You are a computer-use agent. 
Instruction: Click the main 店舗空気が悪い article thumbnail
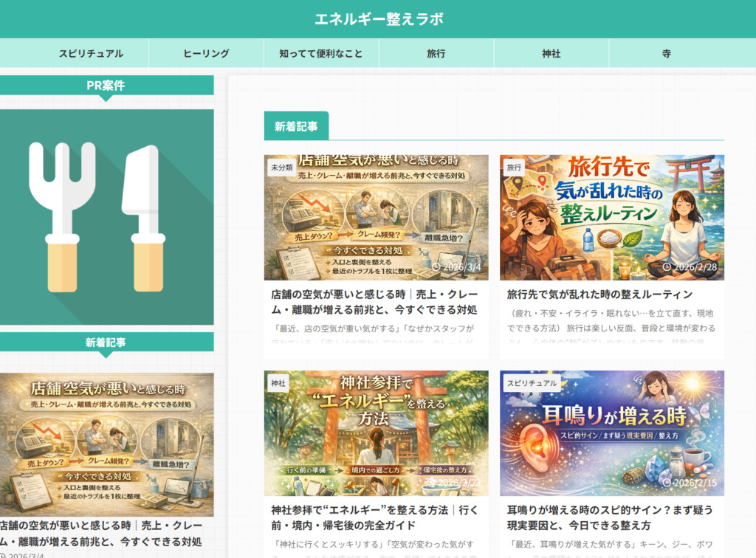click(x=376, y=217)
